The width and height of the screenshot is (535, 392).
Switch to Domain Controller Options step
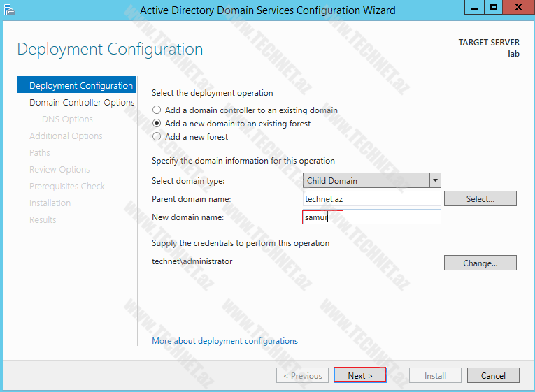click(x=82, y=103)
